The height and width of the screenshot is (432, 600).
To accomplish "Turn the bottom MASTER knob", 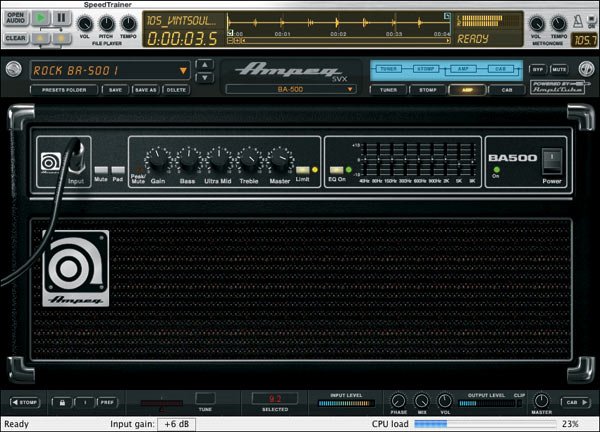I will pyautogui.click(x=541, y=401).
